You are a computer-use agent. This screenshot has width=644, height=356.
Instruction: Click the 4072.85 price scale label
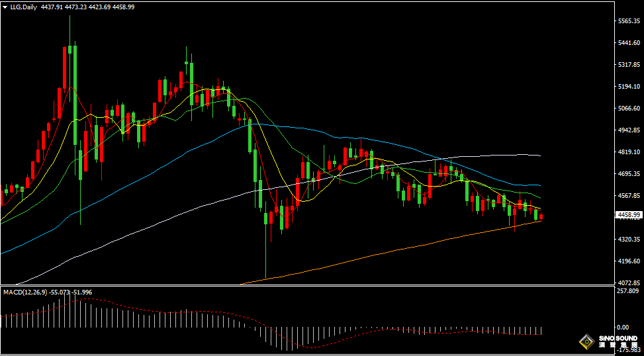pyautogui.click(x=629, y=283)
